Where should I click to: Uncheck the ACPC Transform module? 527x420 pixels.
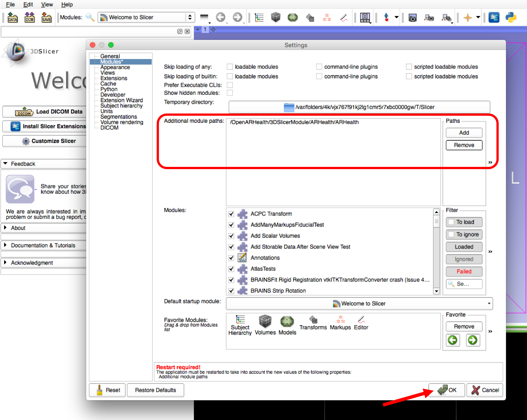coord(231,214)
